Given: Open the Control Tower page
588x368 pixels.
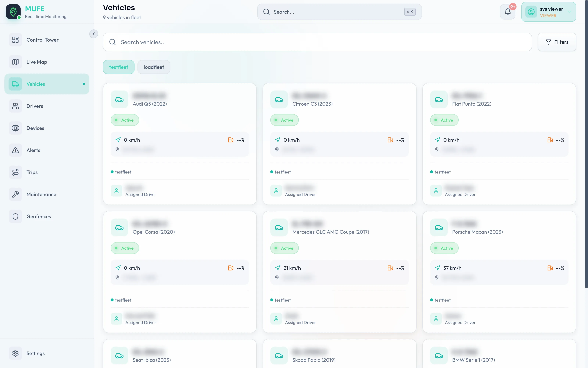Looking at the screenshot, I should 47,40.
